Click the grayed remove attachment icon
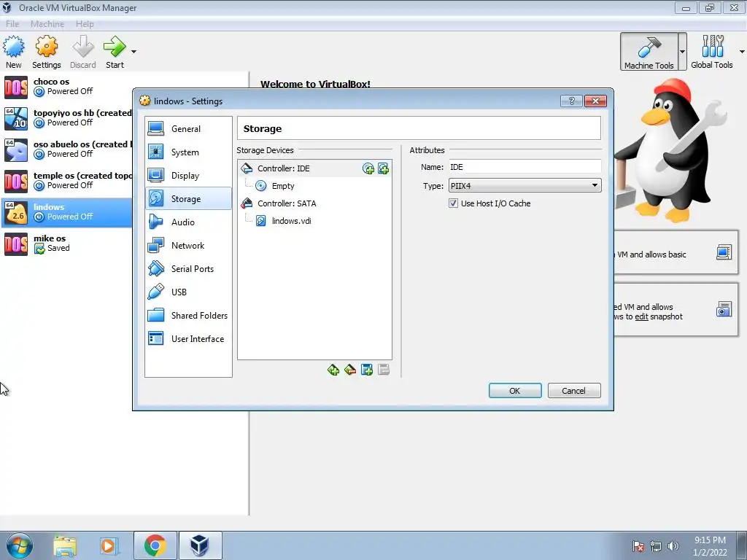The width and height of the screenshot is (747, 560). [x=384, y=370]
